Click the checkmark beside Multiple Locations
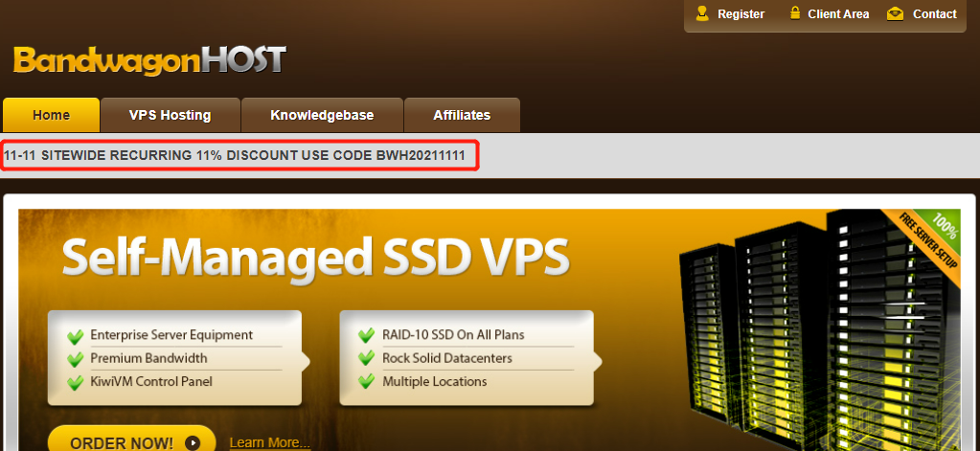The image size is (980, 451). coord(366,382)
